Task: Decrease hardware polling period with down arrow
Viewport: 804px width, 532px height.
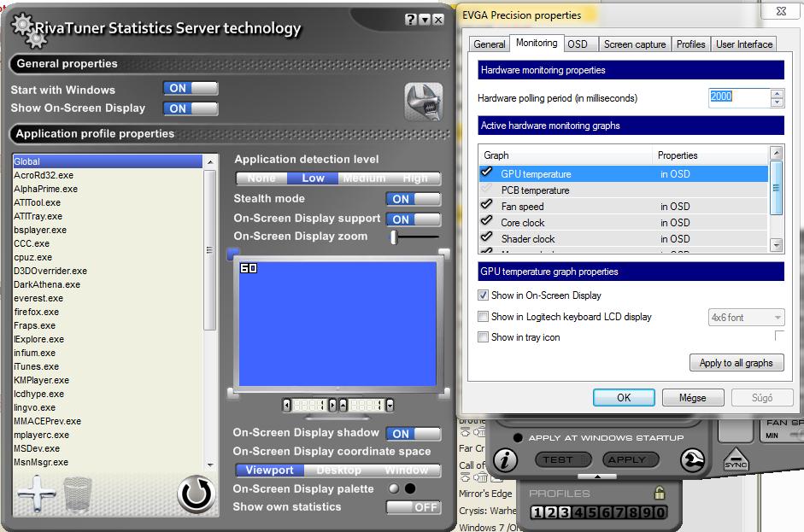Action: click(778, 102)
